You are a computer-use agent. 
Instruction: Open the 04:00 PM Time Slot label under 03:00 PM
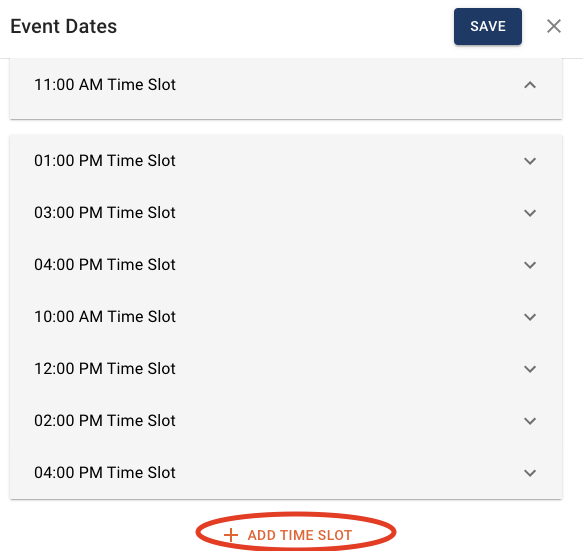coord(105,265)
